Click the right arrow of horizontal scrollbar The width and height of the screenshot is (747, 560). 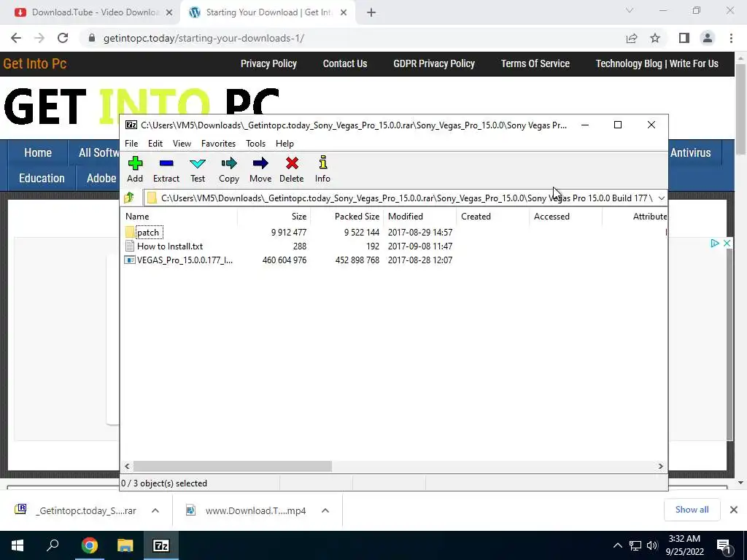[660, 466]
